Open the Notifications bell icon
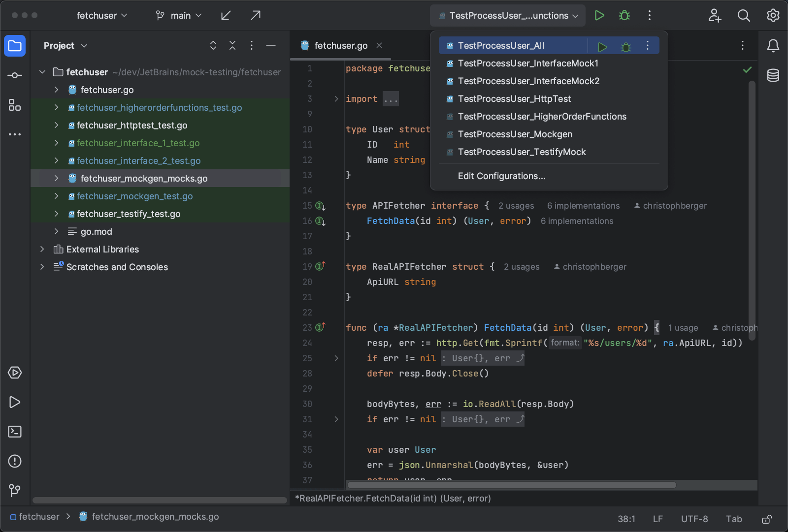 click(772, 46)
